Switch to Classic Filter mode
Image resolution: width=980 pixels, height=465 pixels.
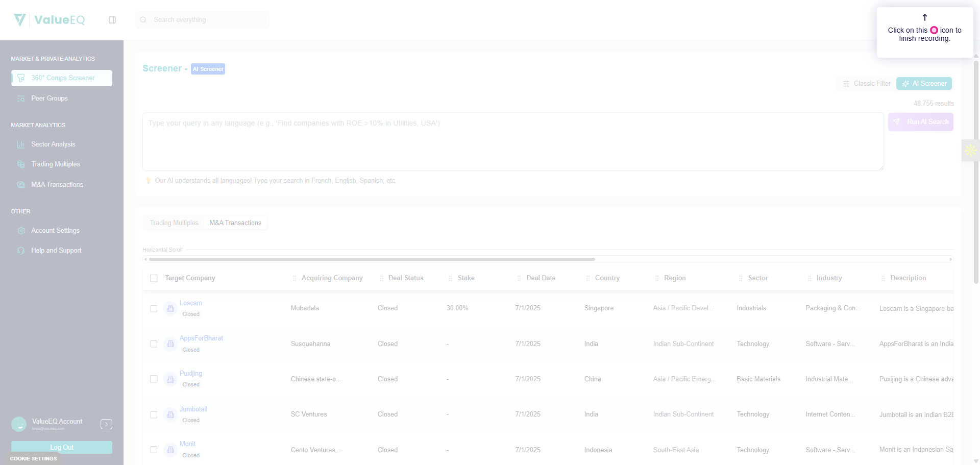[x=867, y=84]
